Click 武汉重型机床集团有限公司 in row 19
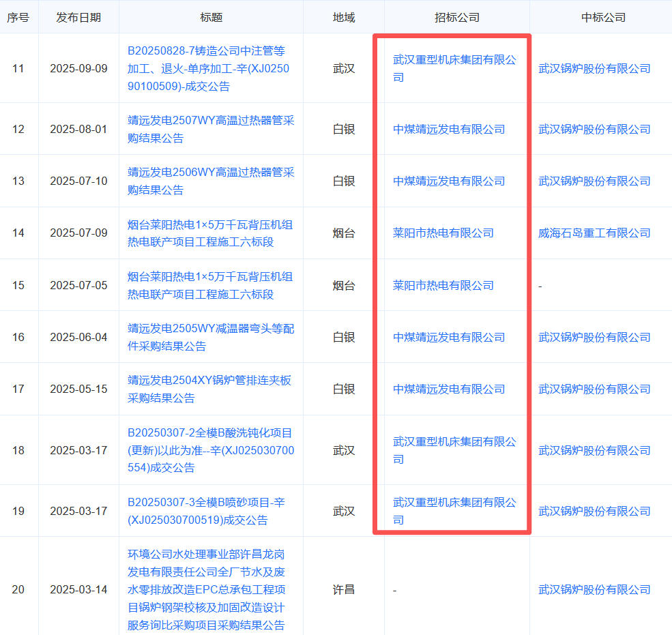This screenshot has height=635, width=672. pyautogui.click(x=454, y=511)
